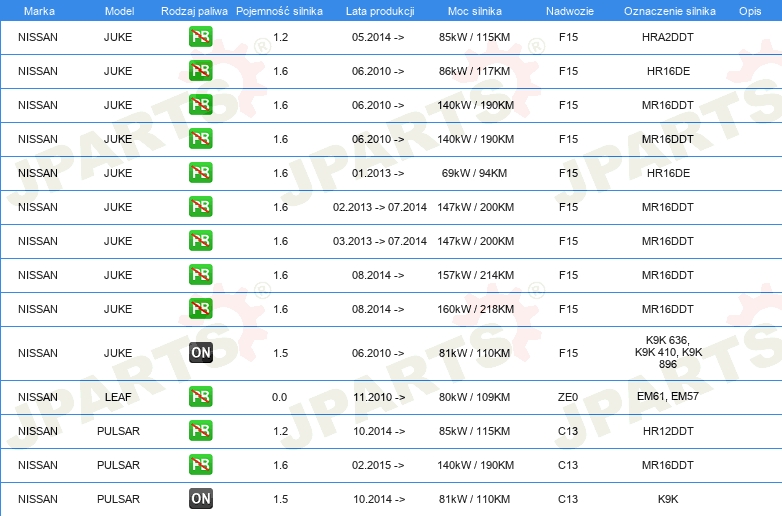Select the 11.2010 -> production date cell
This screenshot has height=516, width=782.
coord(379,397)
